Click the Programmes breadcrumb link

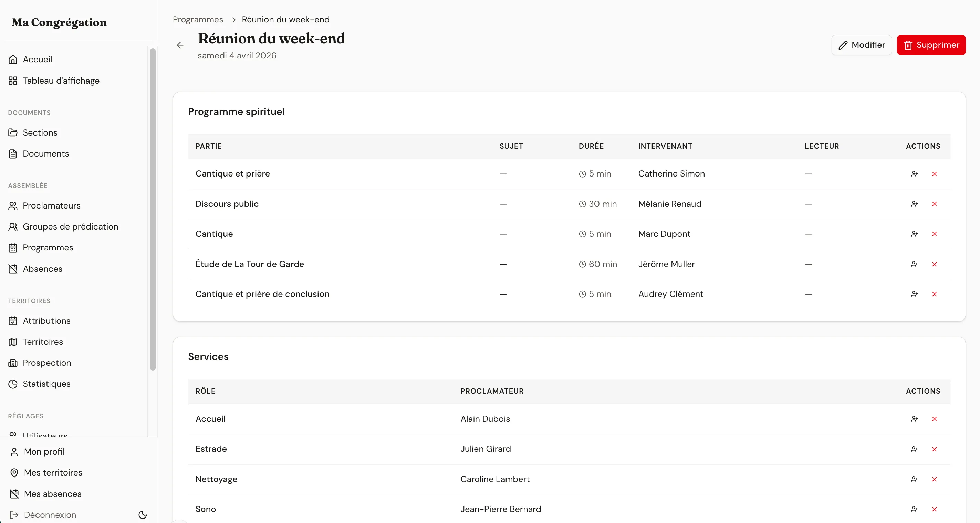click(198, 19)
